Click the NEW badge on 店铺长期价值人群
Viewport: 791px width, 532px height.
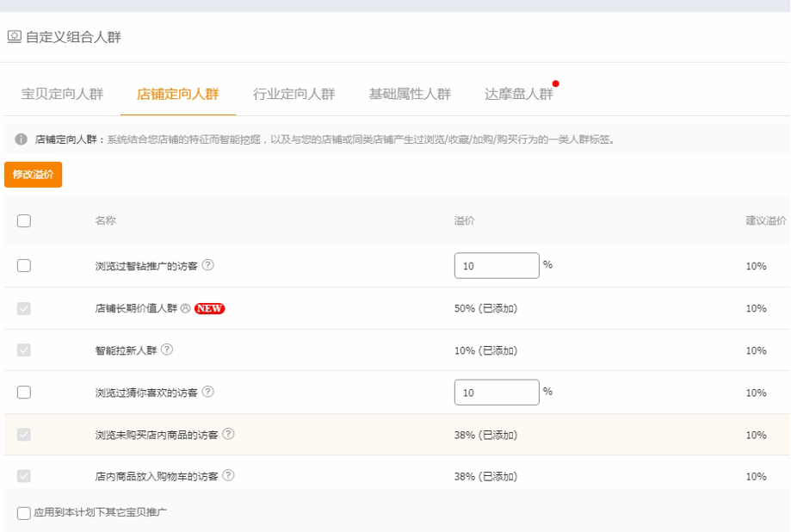pos(209,308)
